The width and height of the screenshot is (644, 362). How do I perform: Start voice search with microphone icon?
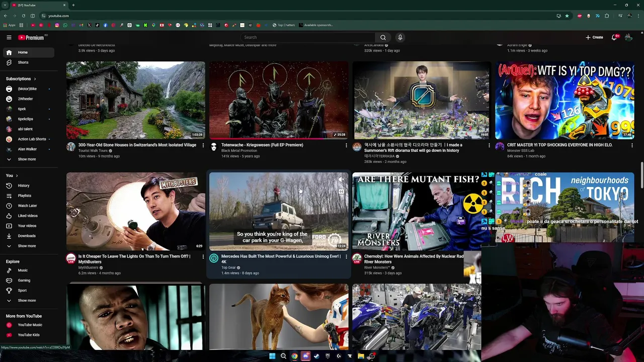pos(400,37)
